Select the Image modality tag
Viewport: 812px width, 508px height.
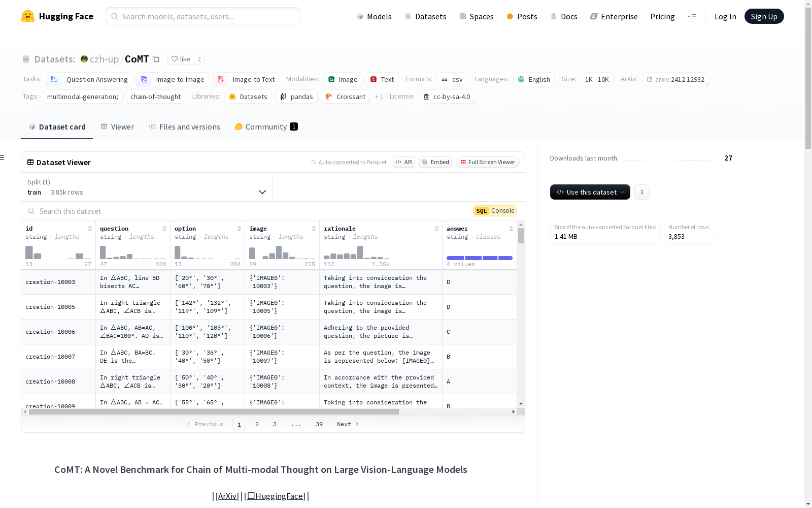pos(343,79)
